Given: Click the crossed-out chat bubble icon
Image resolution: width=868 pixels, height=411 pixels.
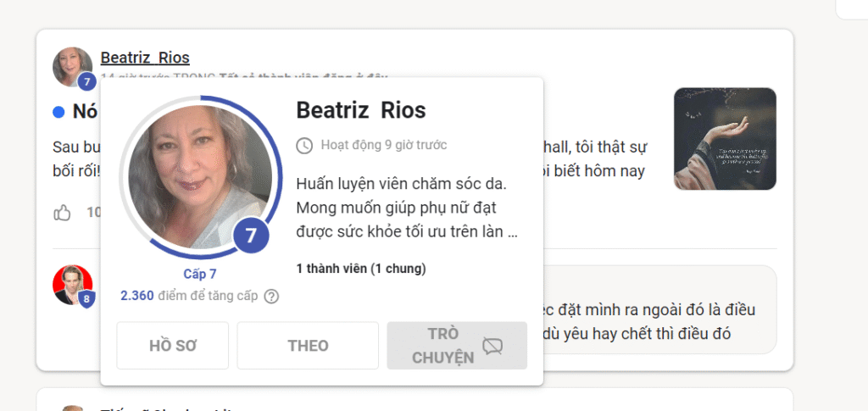Looking at the screenshot, I should point(492,346).
